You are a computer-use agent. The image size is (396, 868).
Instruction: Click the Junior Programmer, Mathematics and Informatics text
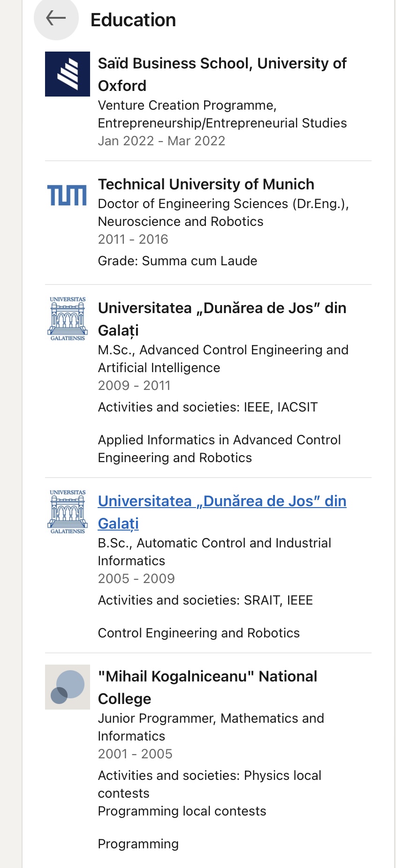pos(211,727)
